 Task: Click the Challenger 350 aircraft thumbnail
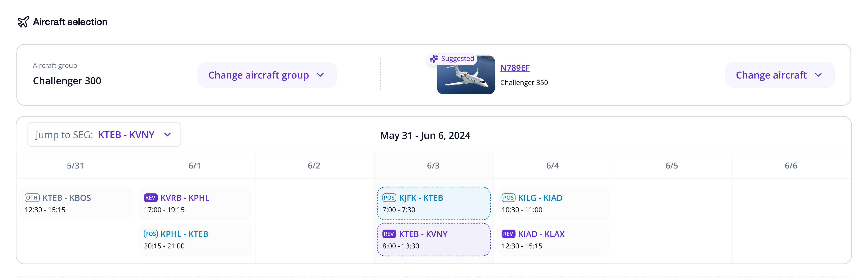pos(466,75)
